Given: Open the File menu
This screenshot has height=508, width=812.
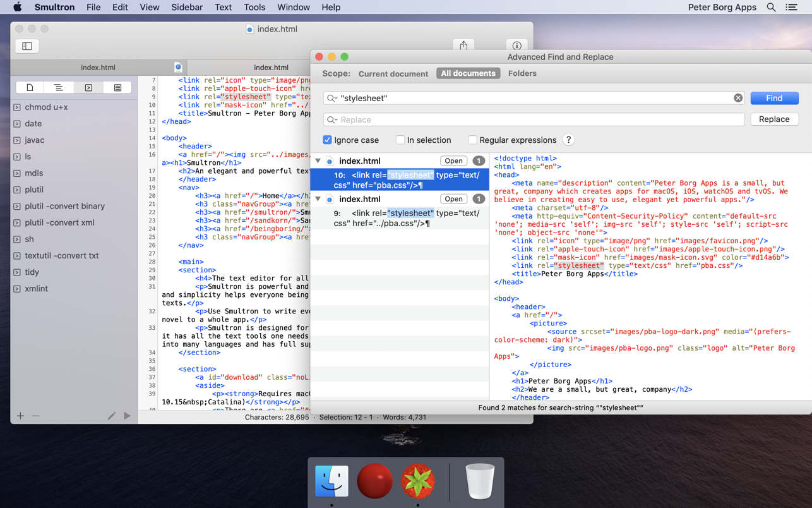Looking at the screenshot, I should (x=93, y=8).
